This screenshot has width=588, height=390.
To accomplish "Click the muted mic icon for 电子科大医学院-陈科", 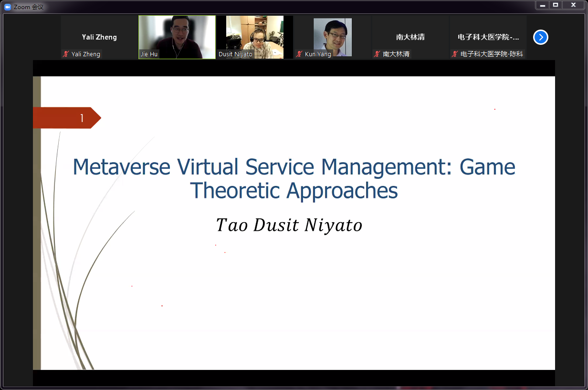I will click(455, 54).
